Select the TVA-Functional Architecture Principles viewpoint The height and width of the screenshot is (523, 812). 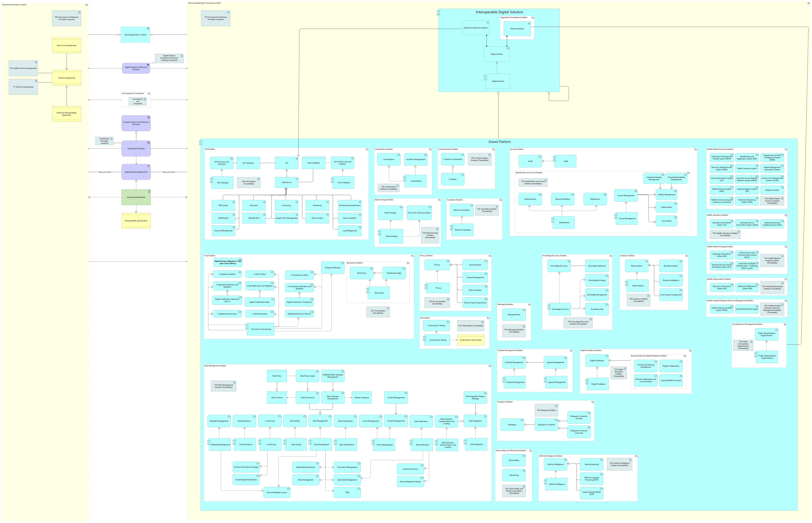216,18
